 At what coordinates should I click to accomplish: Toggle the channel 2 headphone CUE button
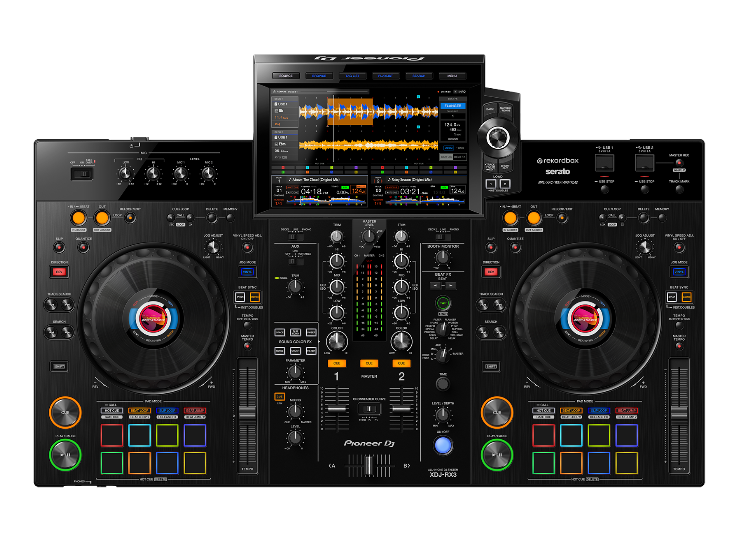pos(401,363)
